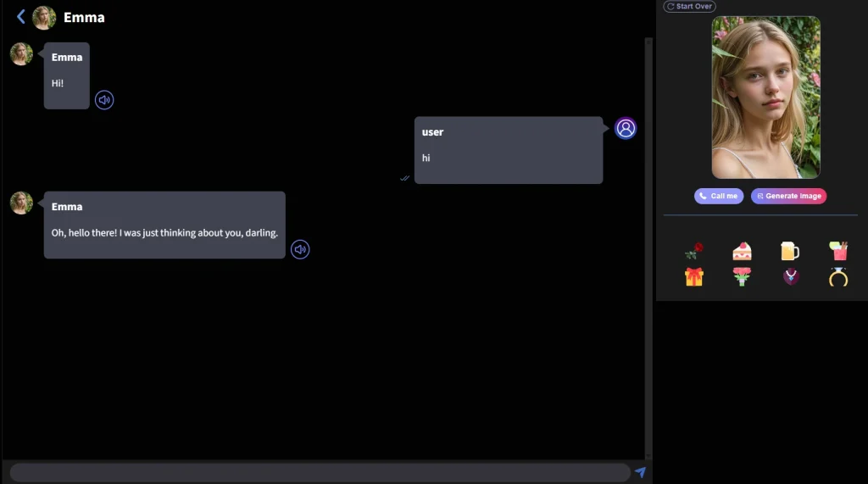This screenshot has width=868, height=484.
Task: Send Emma a red rose gift
Action: tap(694, 251)
